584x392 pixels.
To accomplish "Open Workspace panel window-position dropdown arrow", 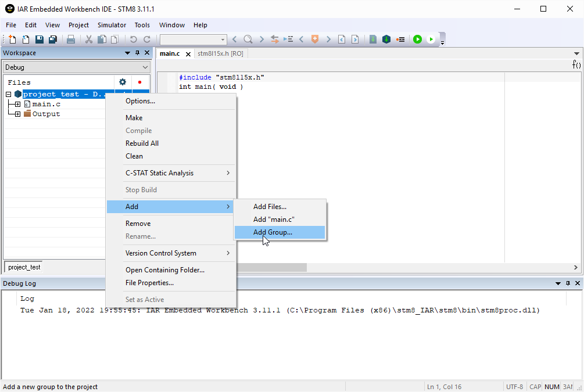I will pos(127,53).
